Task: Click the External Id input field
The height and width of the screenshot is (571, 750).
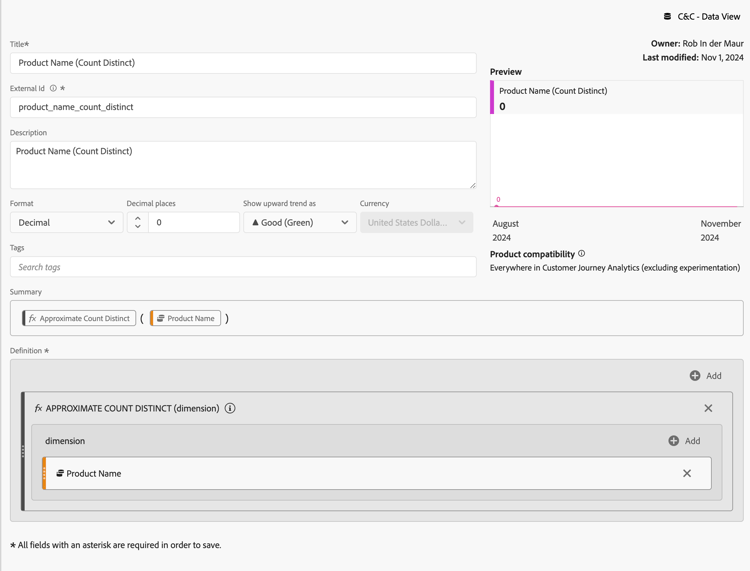Action: (243, 107)
